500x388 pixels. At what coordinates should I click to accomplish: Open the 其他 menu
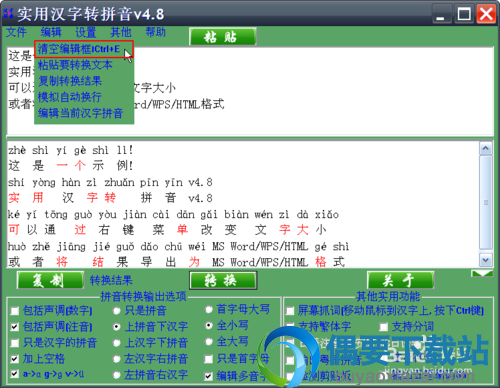(121, 32)
